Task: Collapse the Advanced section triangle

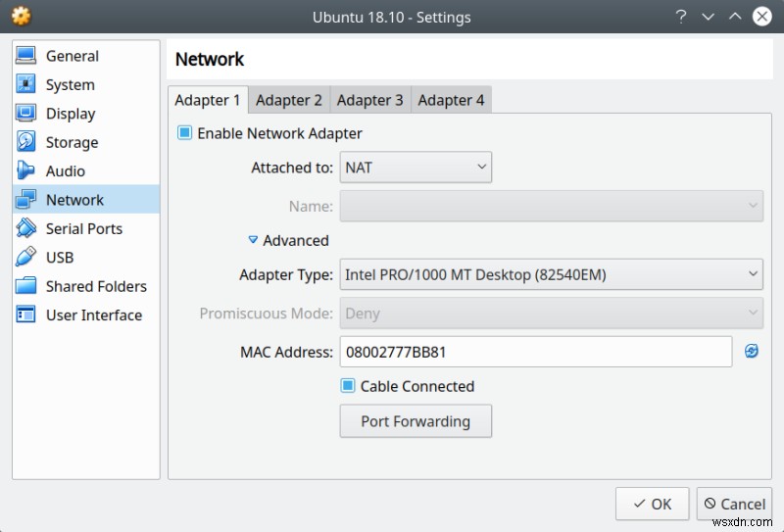Action: 253,240
